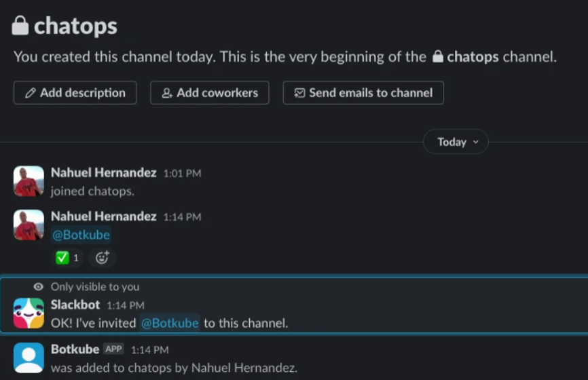588x380 pixels.
Task: Click the Slackbot avatar icon
Action: click(29, 313)
